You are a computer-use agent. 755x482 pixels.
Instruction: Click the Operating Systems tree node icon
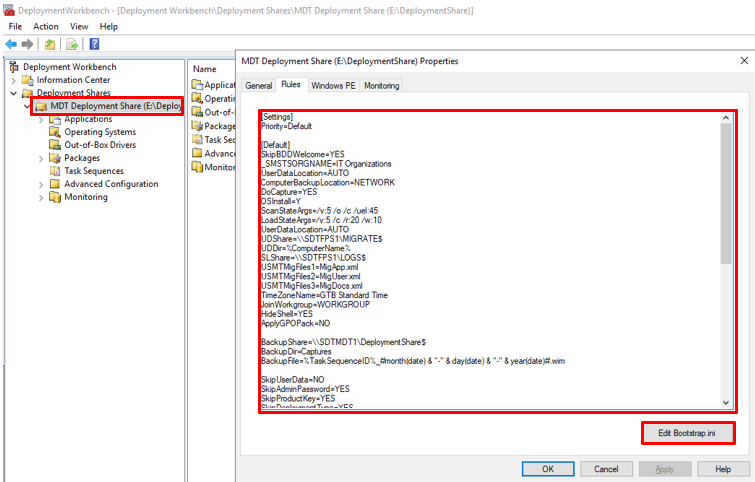pos(55,132)
